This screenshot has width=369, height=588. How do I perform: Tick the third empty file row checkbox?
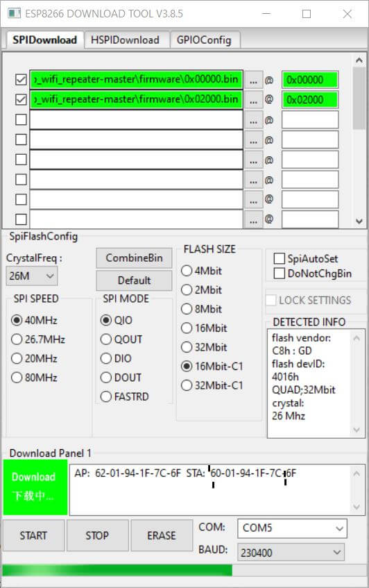(21, 119)
